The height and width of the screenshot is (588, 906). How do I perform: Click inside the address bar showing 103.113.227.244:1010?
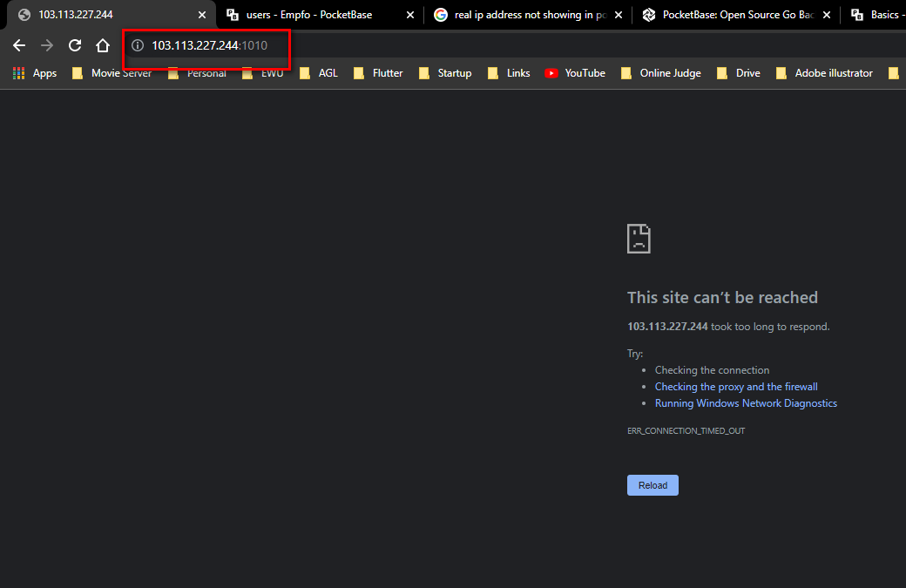coord(209,46)
